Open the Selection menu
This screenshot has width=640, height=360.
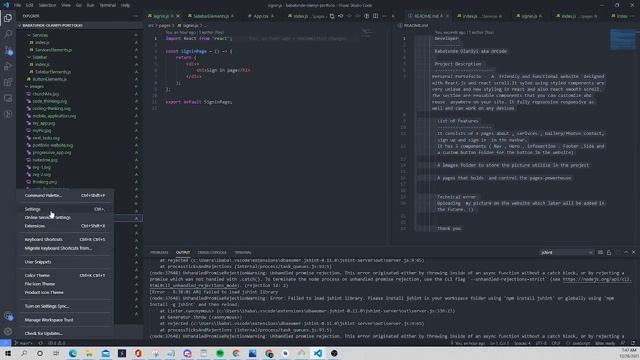pos(47,5)
